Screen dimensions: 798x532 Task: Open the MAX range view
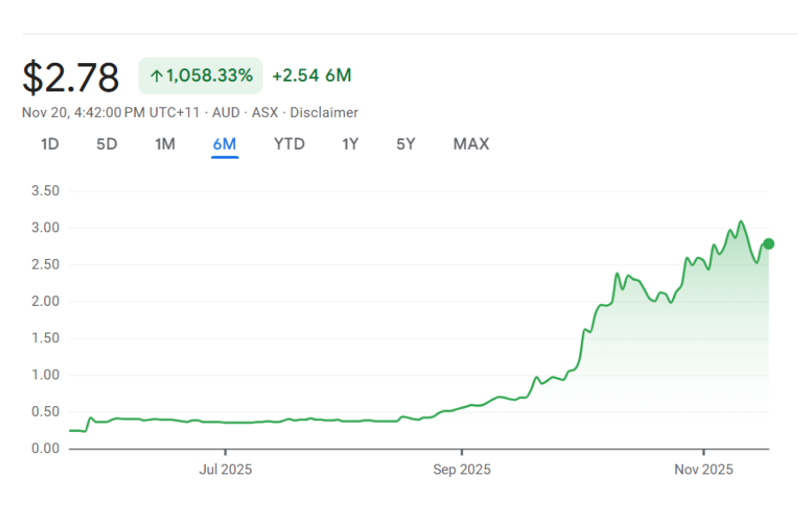(x=471, y=144)
